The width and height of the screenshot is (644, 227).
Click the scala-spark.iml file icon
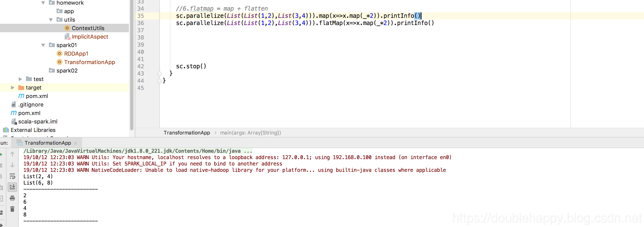(x=14, y=122)
